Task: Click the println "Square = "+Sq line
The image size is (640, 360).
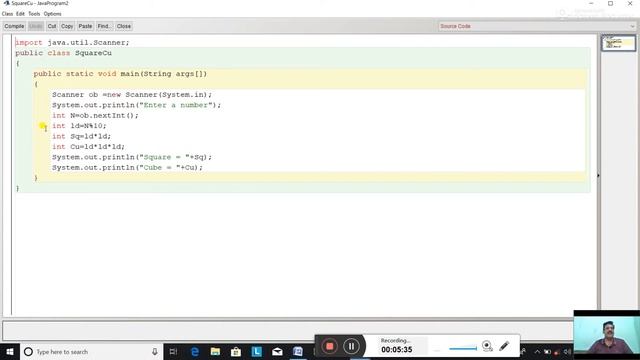Action: pos(132,157)
